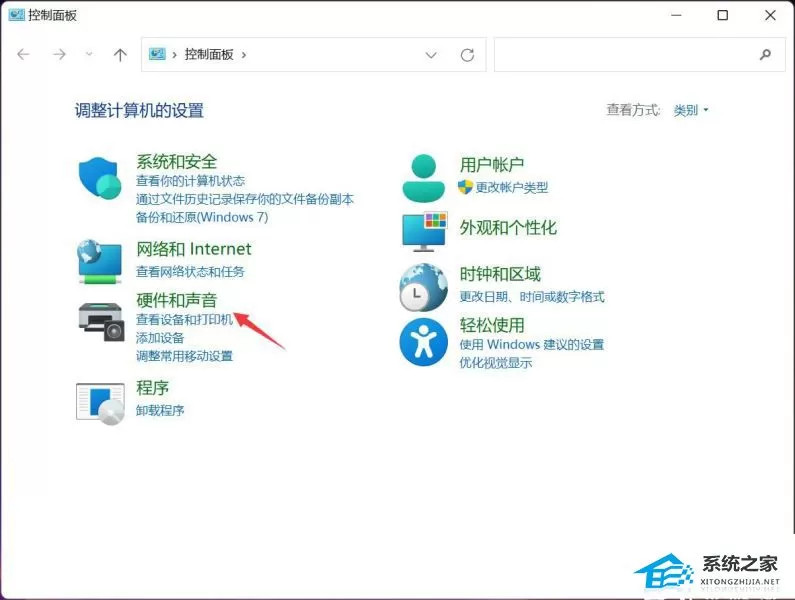Expand the chevron after 控制面板 breadcrumb

[x=244, y=55]
